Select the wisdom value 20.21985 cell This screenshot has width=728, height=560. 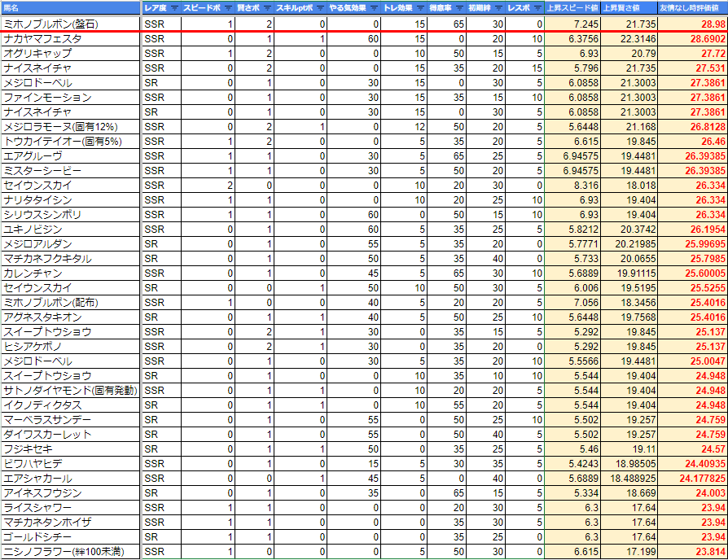(629, 244)
